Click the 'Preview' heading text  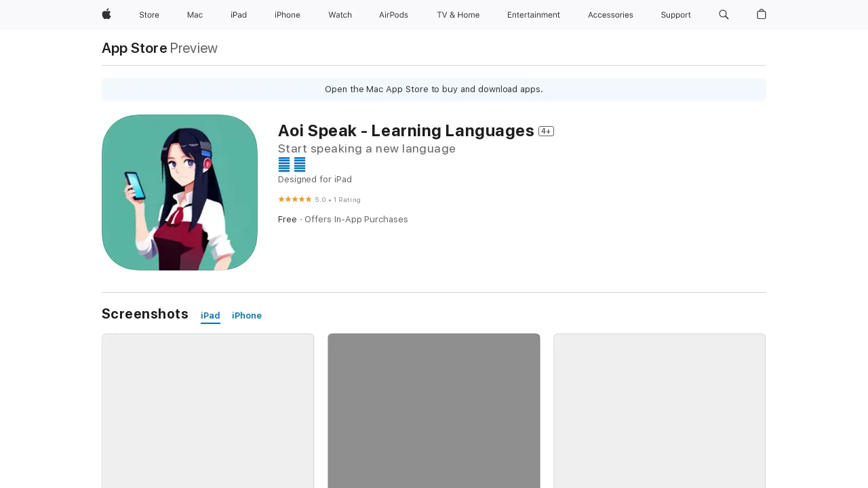click(x=194, y=48)
